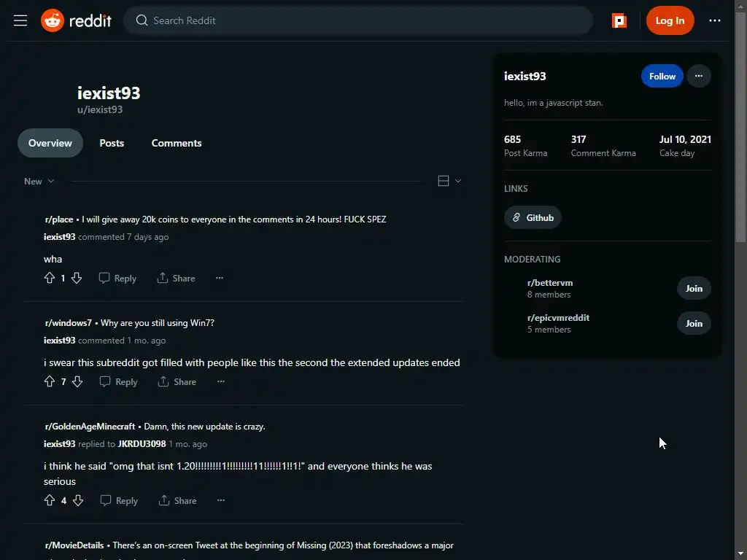Open top-right more options ellipsis menu

click(715, 20)
